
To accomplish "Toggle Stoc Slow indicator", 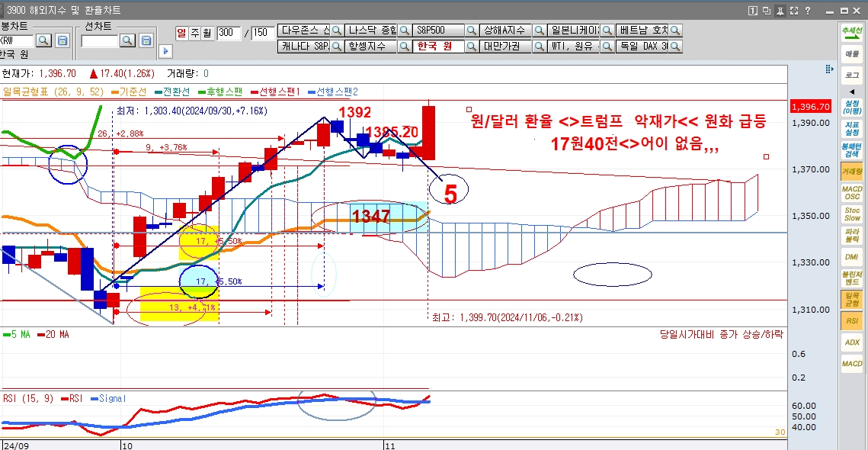I will coord(852,214).
